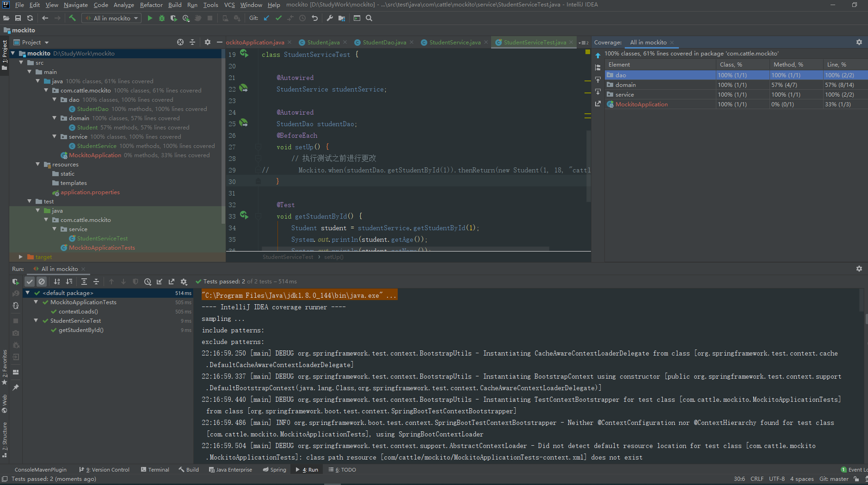868x485 pixels.
Task: Collapse the resources folder node
Action: [38, 165]
